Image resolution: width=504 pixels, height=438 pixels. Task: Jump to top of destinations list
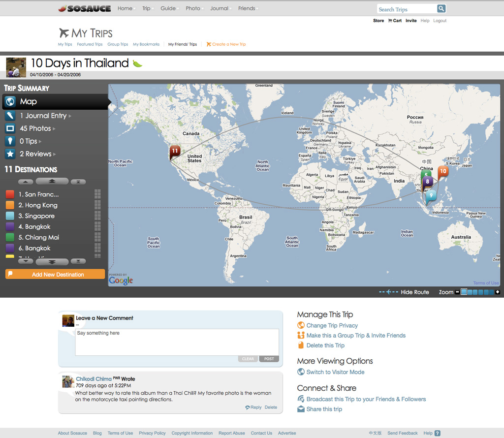[x=78, y=182]
